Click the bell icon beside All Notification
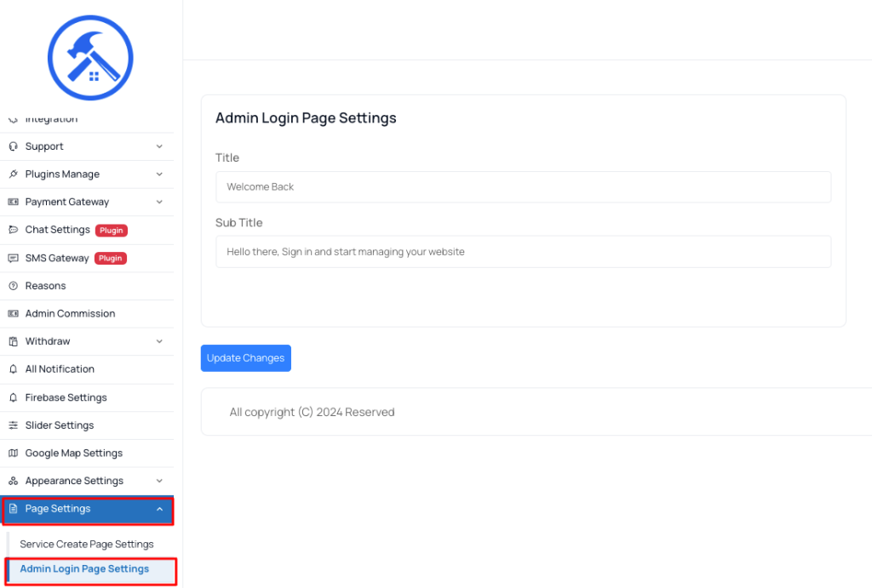This screenshot has height=588, width=872. (14, 369)
